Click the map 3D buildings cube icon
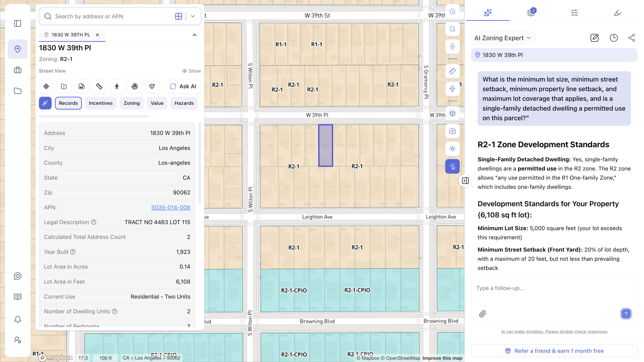644x362 pixels. coord(452,113)
